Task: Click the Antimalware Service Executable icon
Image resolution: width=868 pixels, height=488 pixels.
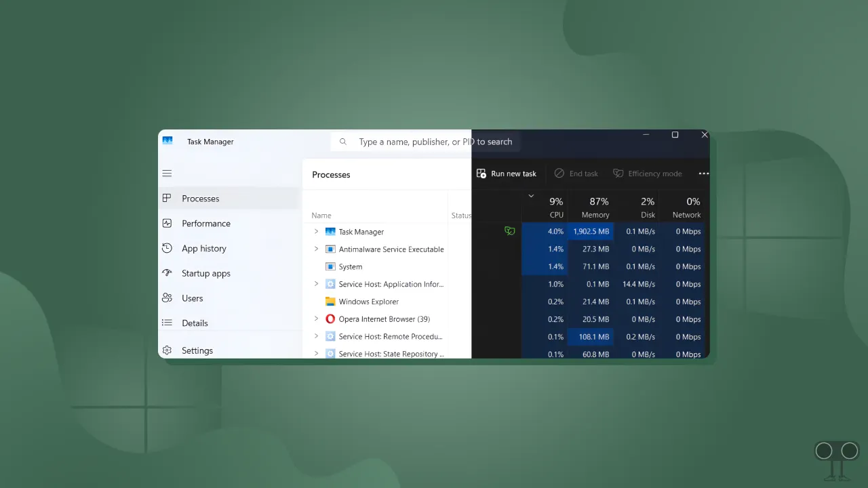Action: [x=330, y=249]
